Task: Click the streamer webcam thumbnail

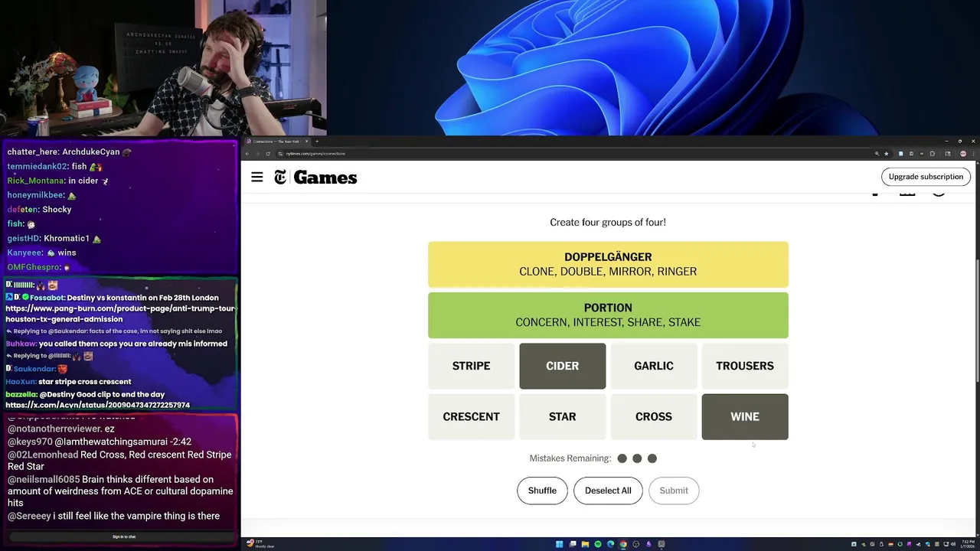Action: pyautogui.click(x=163, y=67)
